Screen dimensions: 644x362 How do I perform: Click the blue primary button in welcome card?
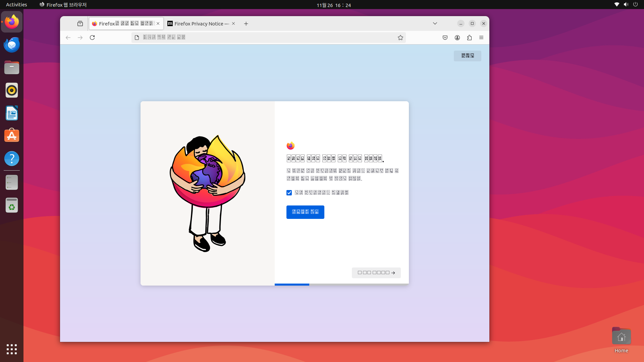pyautogui.click(x=305, y=212)
